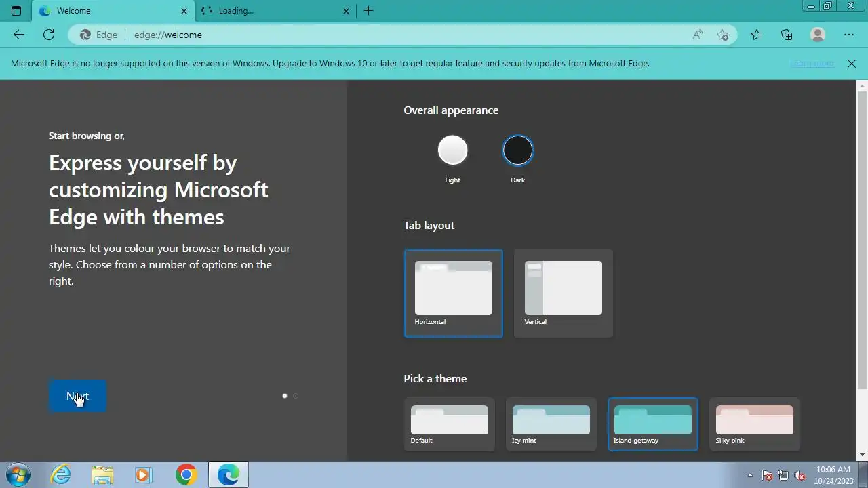Viewport: 868px width, 488px height.
Task: Pick the Silky pink theme
Action: click(x=755, y=424)
